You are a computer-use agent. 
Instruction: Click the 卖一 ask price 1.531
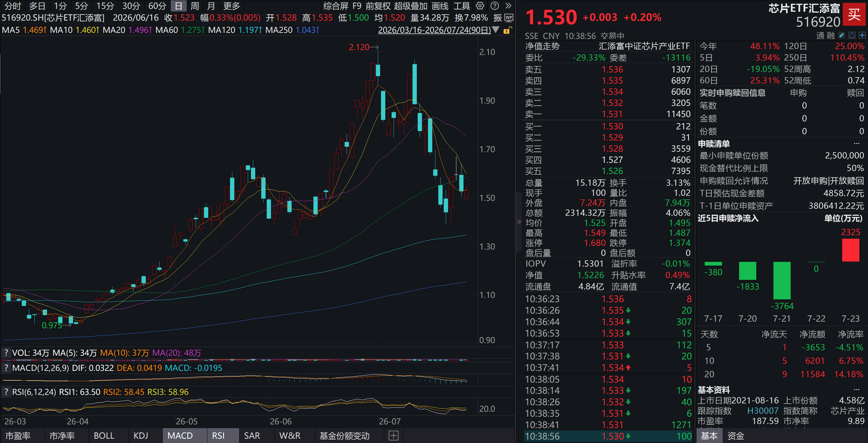click(612, 114)
